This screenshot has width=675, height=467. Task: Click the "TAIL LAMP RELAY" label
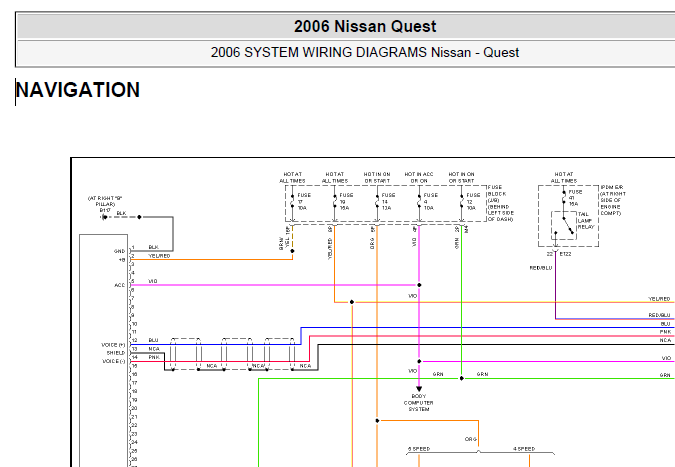pos(586,220)
